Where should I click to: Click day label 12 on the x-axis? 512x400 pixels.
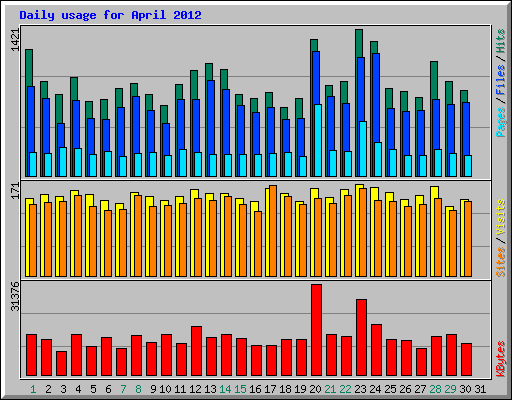tap(195, 389)
